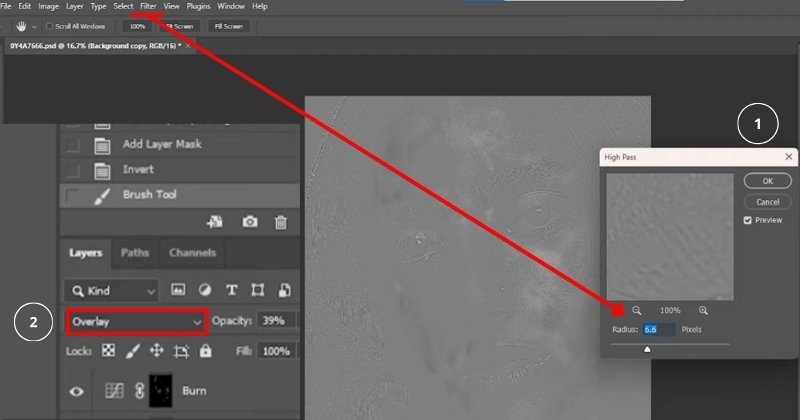Open the Plugins menu
Image resolution: width=800 pixels, height=420 pixels.
click(198, 6)
